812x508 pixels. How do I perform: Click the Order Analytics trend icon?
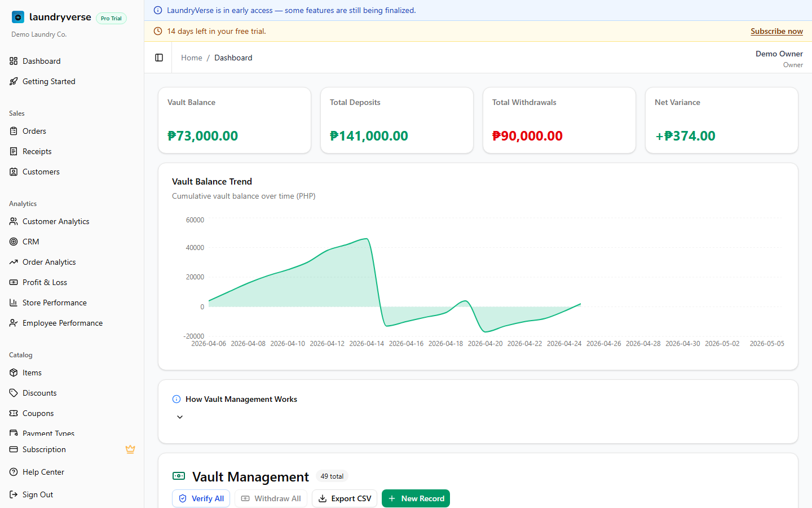pyautogui.click(x=14, y=262)
